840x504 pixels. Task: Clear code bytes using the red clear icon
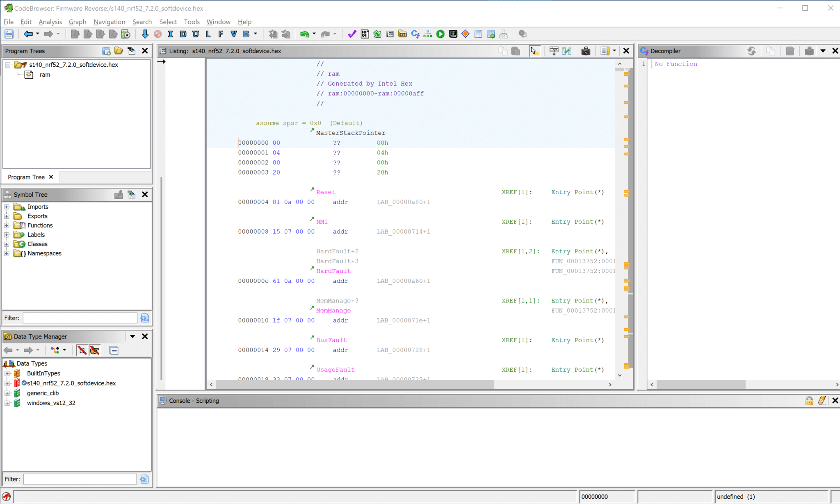pos(158,34)
